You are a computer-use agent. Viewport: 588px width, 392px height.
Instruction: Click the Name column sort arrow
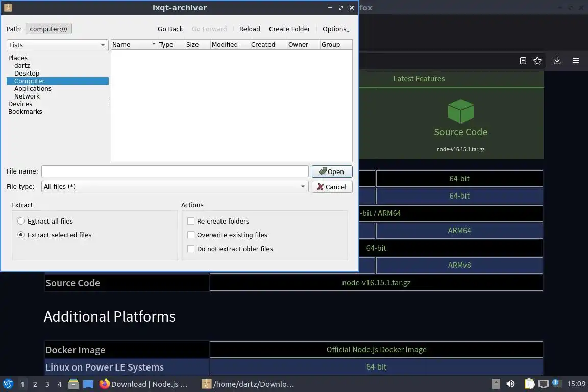(x=154, y=44)
